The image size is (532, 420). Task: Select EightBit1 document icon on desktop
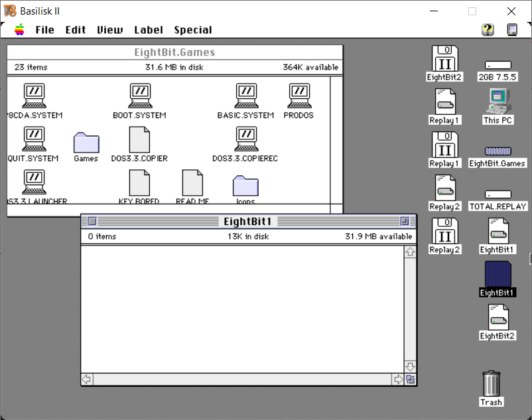(498, 231)
